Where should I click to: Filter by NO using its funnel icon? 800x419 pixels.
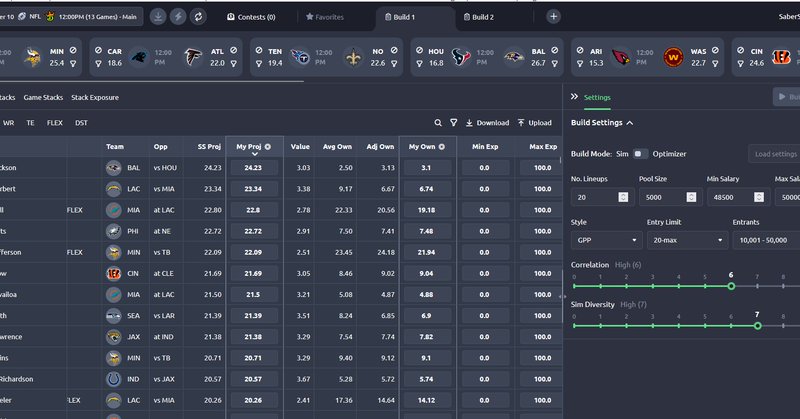pos(394,63)
